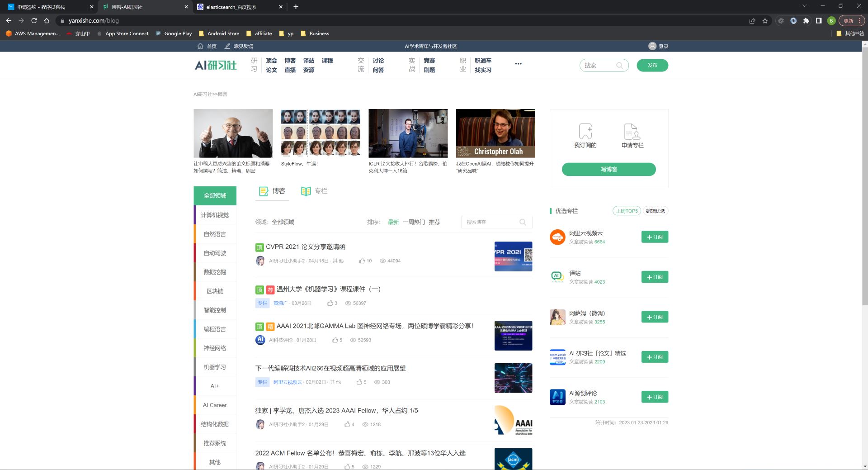Click the 阿萨姆（微调） avatar
This screenshot has height=470, width=868.
[557, 317]
